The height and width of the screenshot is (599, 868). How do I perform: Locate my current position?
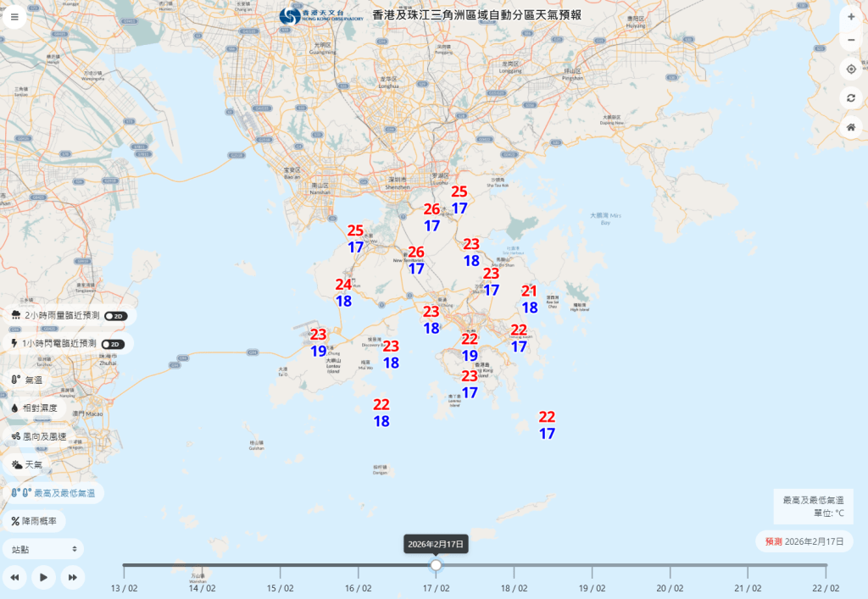coord(851,69)
